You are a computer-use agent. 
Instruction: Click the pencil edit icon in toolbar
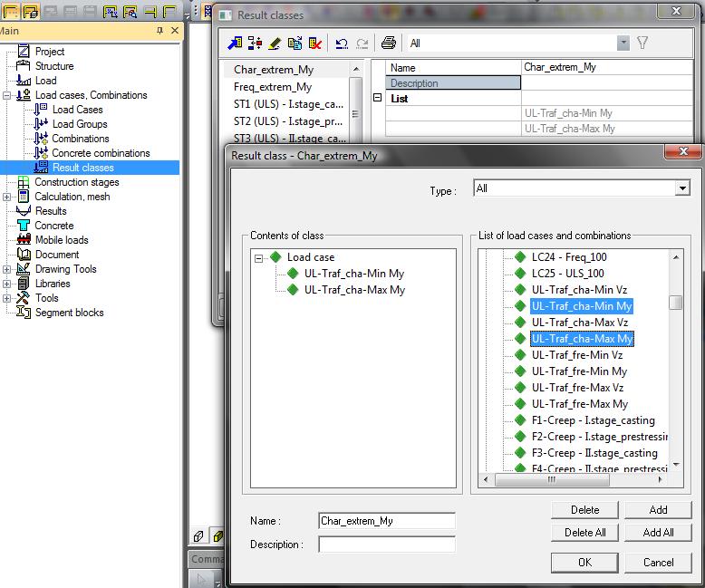pos(275,43)
